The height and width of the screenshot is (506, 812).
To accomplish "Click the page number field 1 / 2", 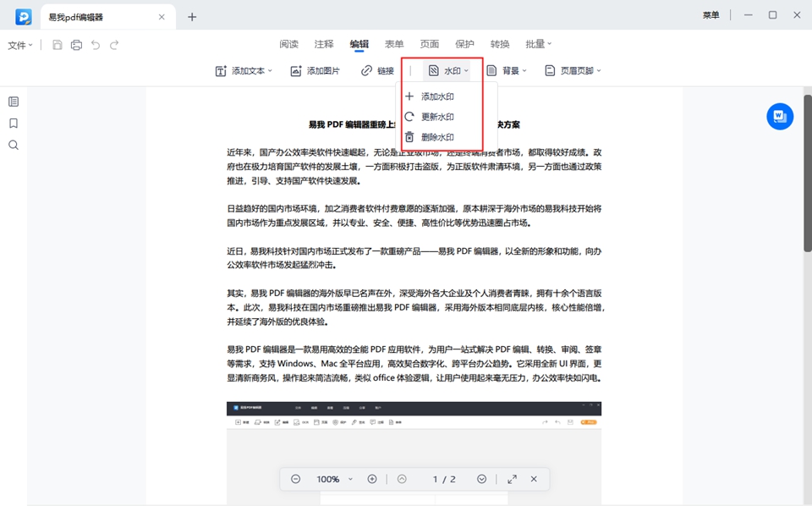I will coord(444,479).
